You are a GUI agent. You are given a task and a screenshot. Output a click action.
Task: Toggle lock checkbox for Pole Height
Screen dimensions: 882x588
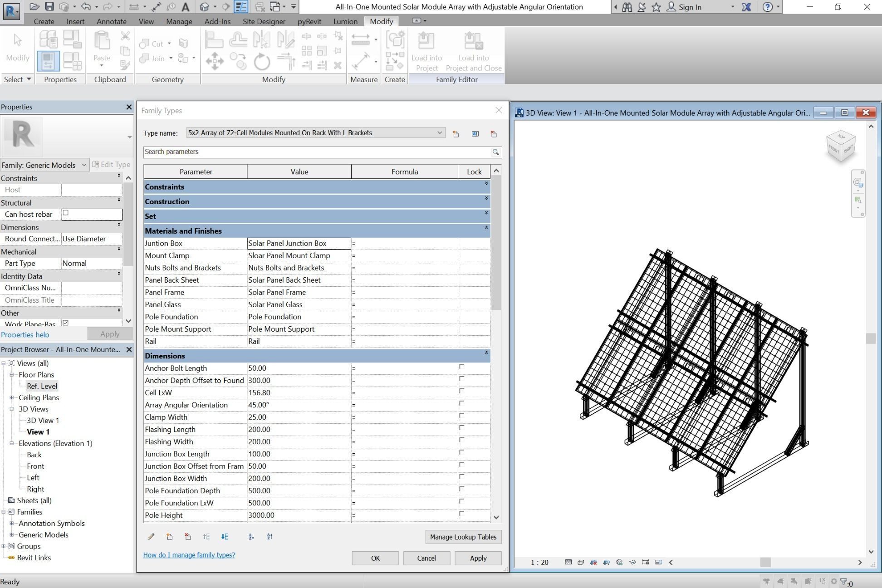point(461,514)
